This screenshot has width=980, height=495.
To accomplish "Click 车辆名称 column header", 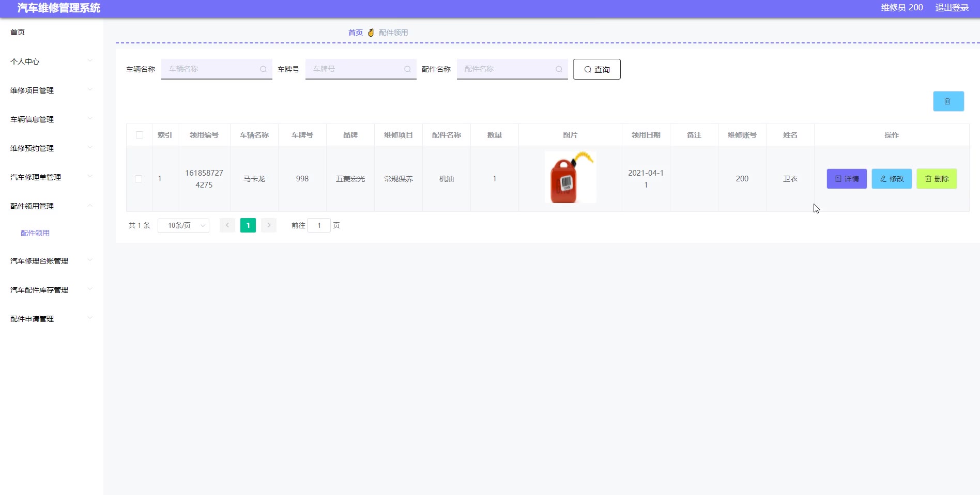I will tap(254, 135).
